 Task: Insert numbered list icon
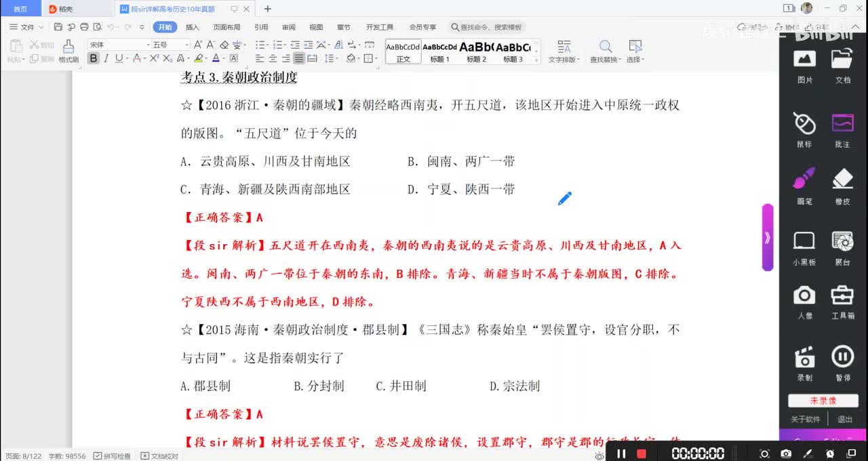(x=279, y=45)
